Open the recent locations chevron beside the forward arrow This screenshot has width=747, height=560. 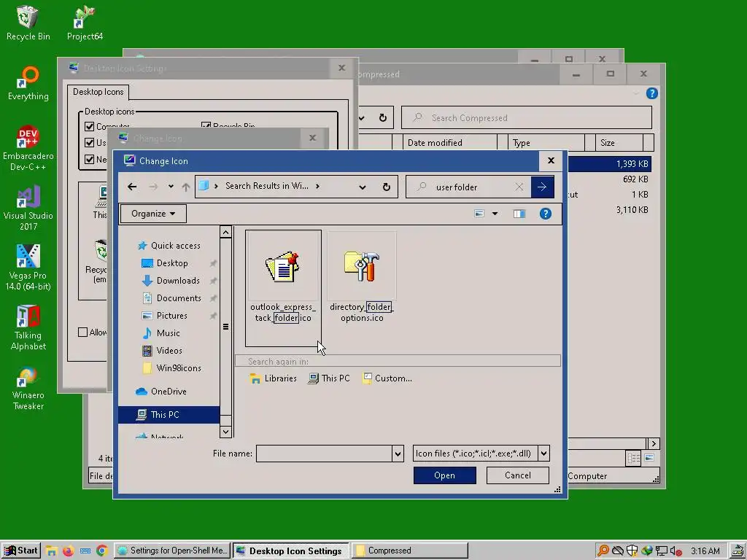[171, 187]
